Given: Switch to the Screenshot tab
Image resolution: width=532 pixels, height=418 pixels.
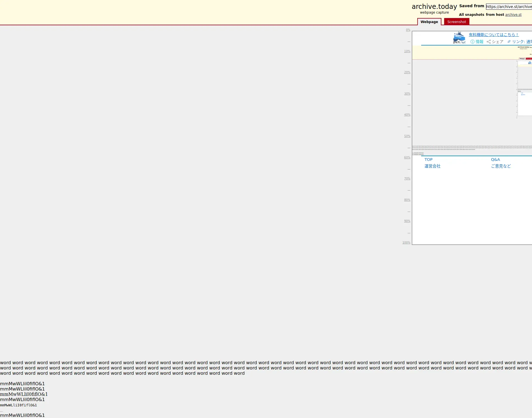Looking at the screenshot, I should pos(456,22).
